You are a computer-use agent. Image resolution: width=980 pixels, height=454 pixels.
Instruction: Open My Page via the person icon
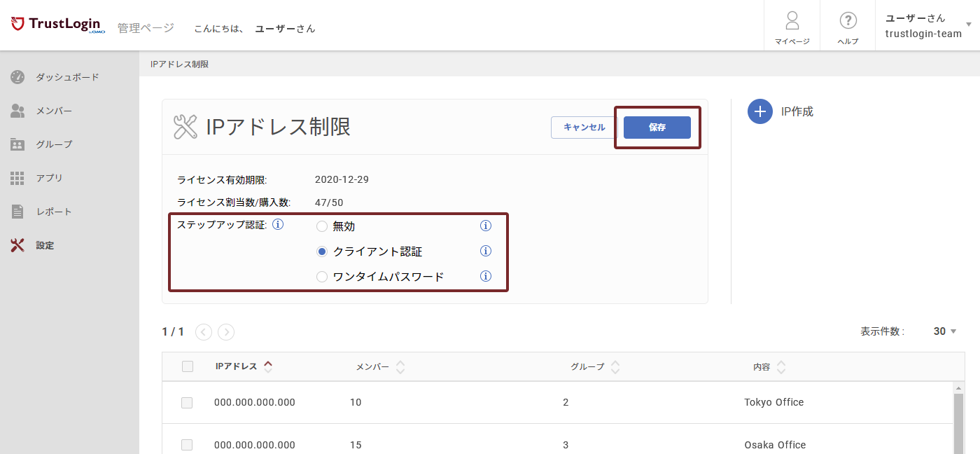coord(792,20)
